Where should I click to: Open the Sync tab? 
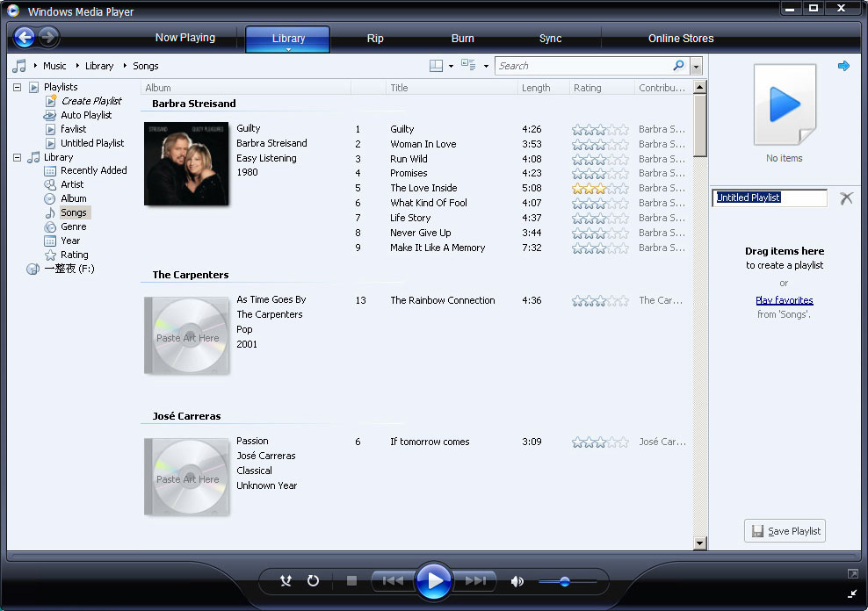pyautogui.click(x=550, y=38)
